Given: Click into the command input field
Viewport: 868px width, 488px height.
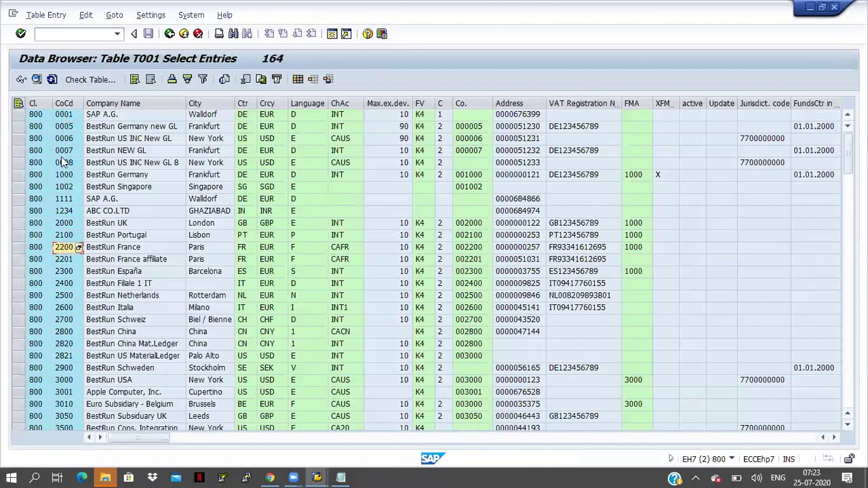Looking at the screenshot, I should click(73, 34).
